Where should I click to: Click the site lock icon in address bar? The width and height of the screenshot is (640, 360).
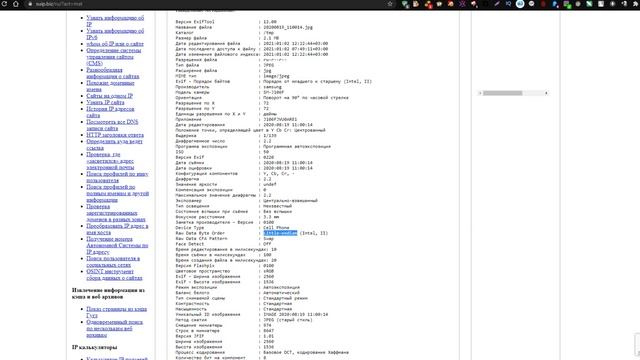point(30,4)
